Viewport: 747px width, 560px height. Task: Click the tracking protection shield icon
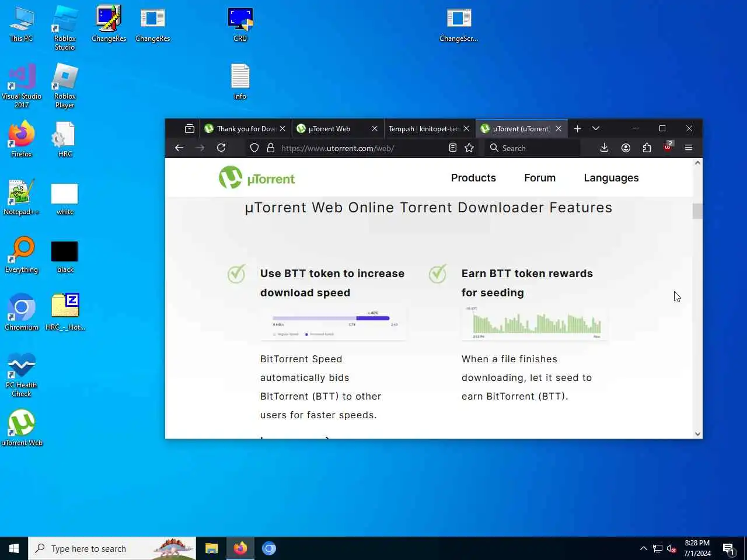point(254,148)
